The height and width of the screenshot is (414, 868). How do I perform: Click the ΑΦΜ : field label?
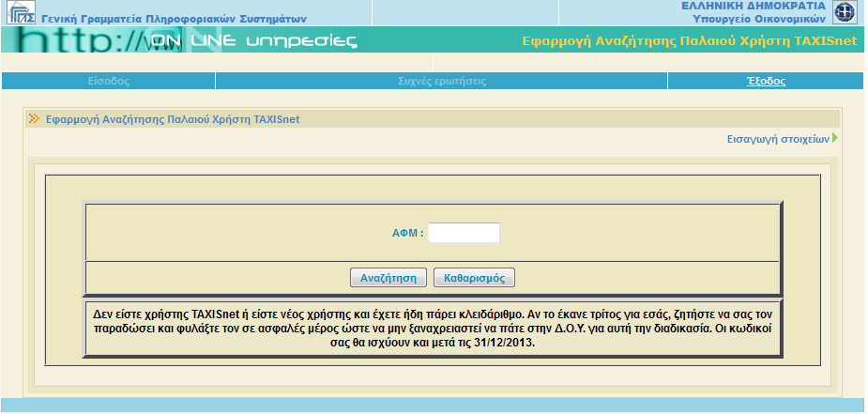click(x=408, y=234)
